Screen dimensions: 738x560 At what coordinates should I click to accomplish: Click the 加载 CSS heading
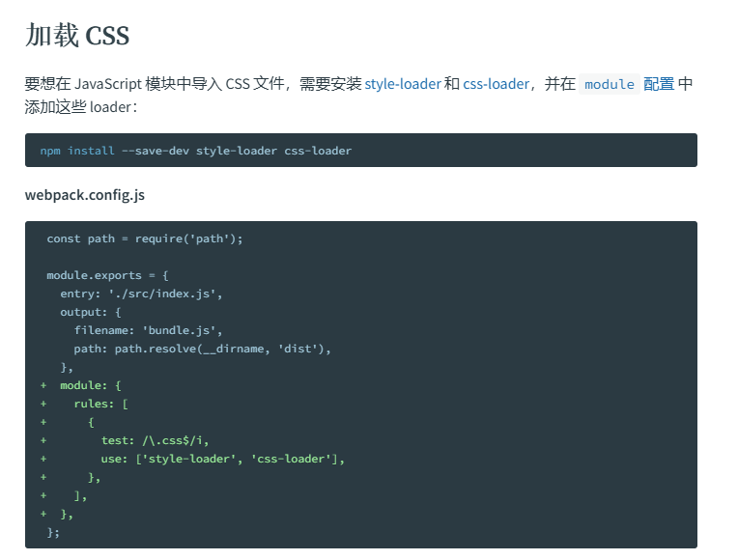(77, 36)
